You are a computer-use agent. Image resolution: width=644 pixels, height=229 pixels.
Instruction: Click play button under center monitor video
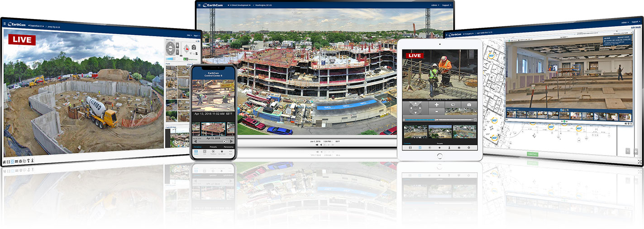coord(325,145)
